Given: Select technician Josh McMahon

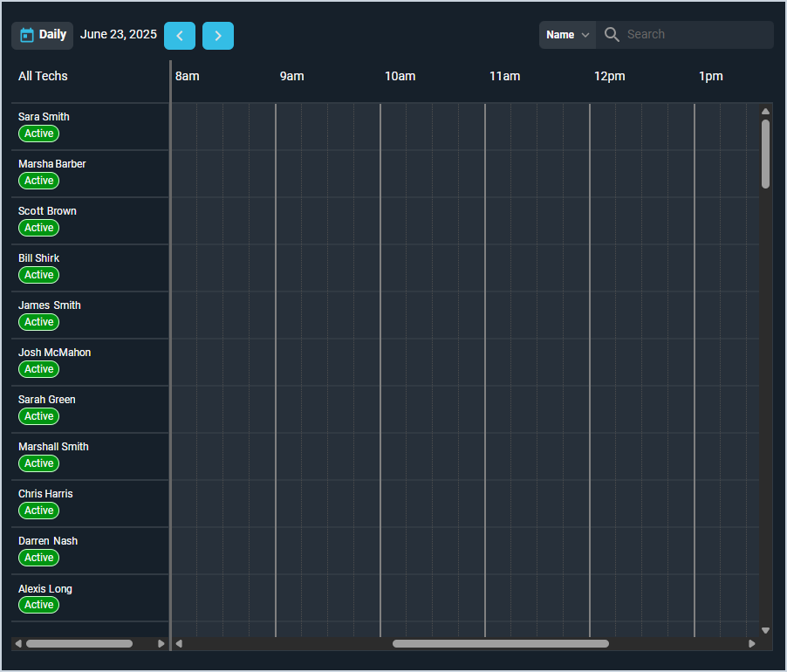Looking at the screenshot, I should tap(54, 353).
